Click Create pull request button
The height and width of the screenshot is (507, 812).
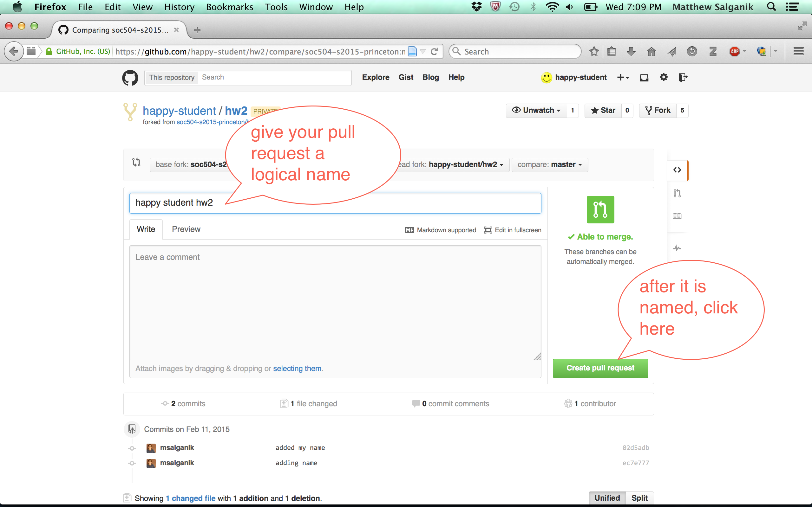(600, 368)
